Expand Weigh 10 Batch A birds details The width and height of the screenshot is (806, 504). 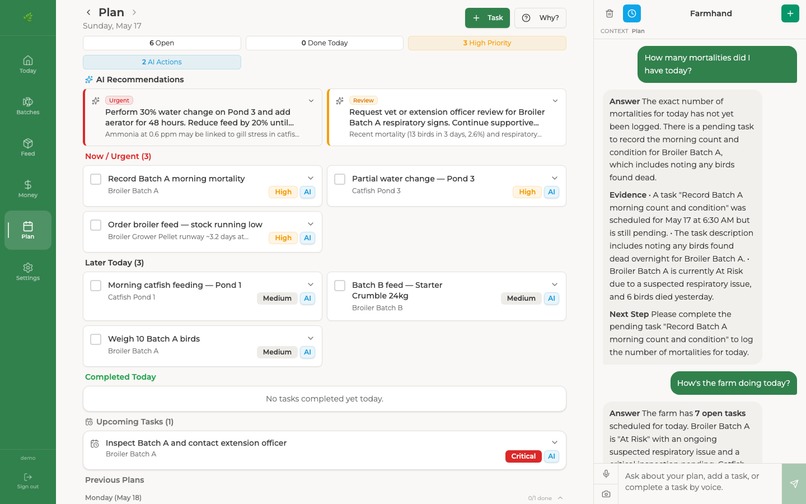[x=310, y=338]
